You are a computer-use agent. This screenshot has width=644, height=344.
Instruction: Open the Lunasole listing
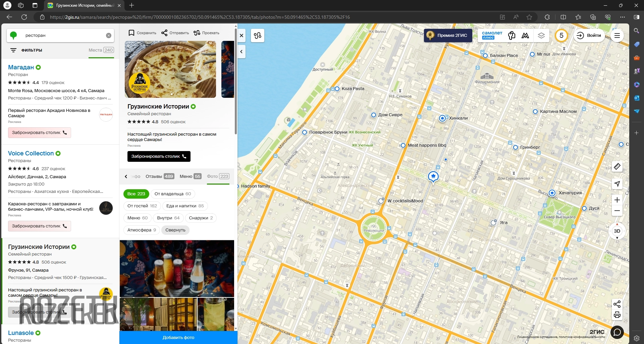tap(21, 333)
